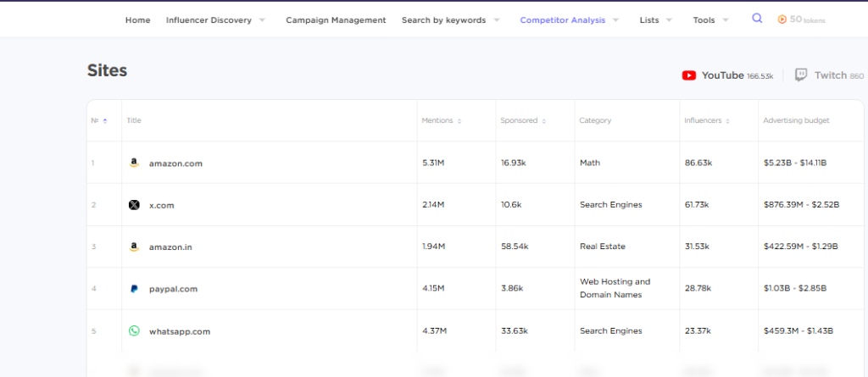The height and width of the screenshot is (377, 868).
Task: Click the Advertising budget column header
Action: click(x=796, y=120)
